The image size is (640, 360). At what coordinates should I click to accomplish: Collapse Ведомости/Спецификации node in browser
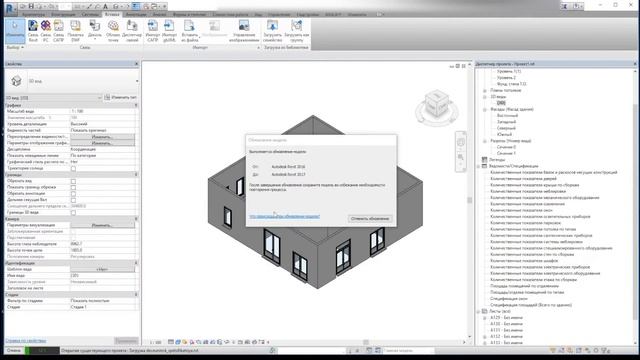pos(478,166)
